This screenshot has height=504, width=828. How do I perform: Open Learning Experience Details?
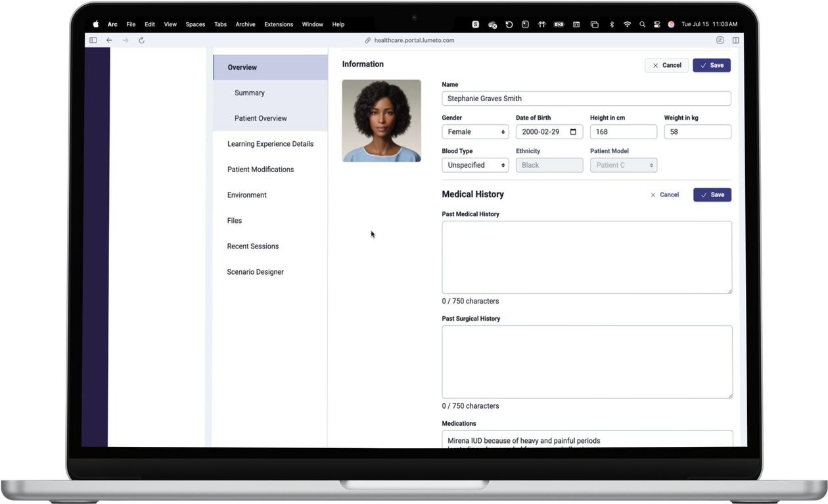(271, 144)
